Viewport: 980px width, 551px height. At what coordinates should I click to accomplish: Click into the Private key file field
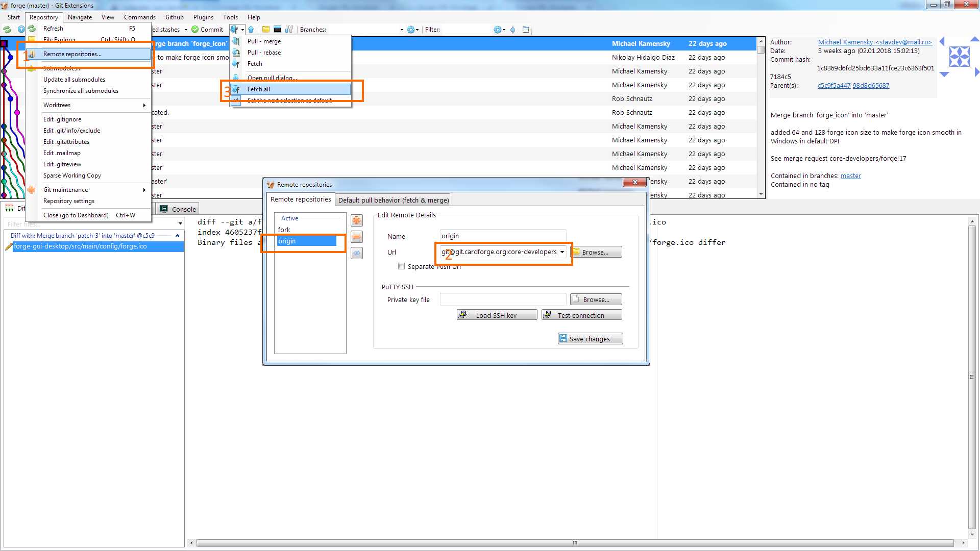tap(503, 299)
